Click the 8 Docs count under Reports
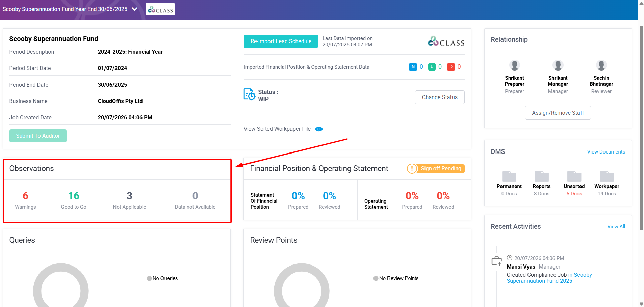644x307 pixels. pos(541,194)
